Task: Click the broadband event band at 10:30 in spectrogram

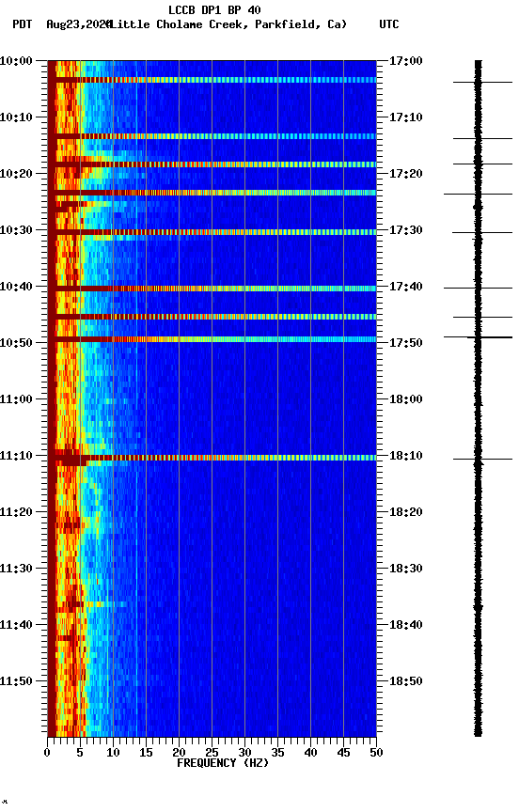Action: tap(212, 232)
